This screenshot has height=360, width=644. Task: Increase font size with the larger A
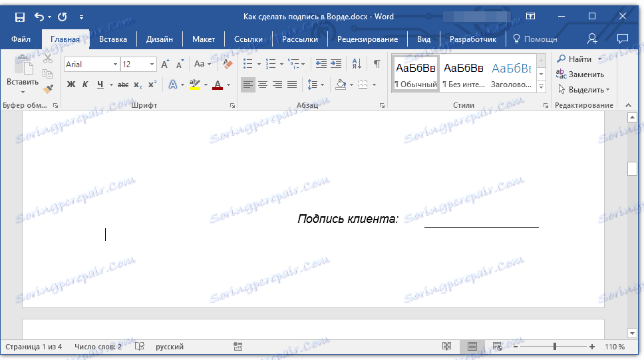tap(165, 64)
